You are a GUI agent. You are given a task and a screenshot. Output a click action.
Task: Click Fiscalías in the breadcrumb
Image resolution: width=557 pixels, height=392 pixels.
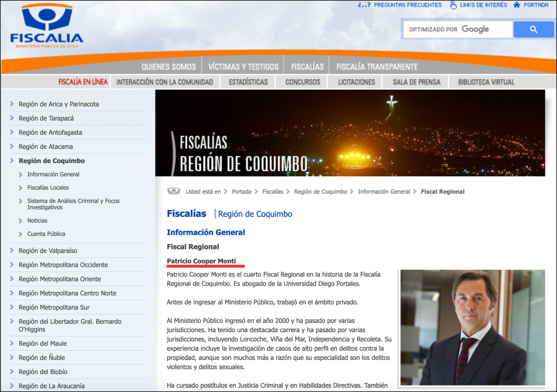[x=273, y=192]
